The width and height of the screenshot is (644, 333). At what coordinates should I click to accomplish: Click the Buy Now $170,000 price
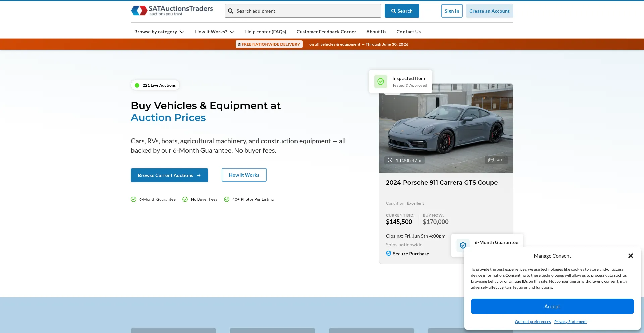tap(436, 222)
